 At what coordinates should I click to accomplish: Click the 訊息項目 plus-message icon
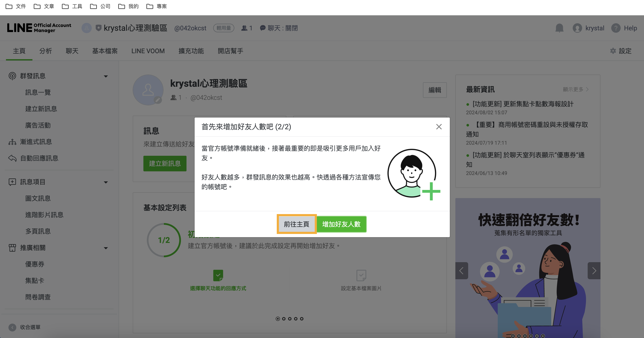(x=12, y=182)
